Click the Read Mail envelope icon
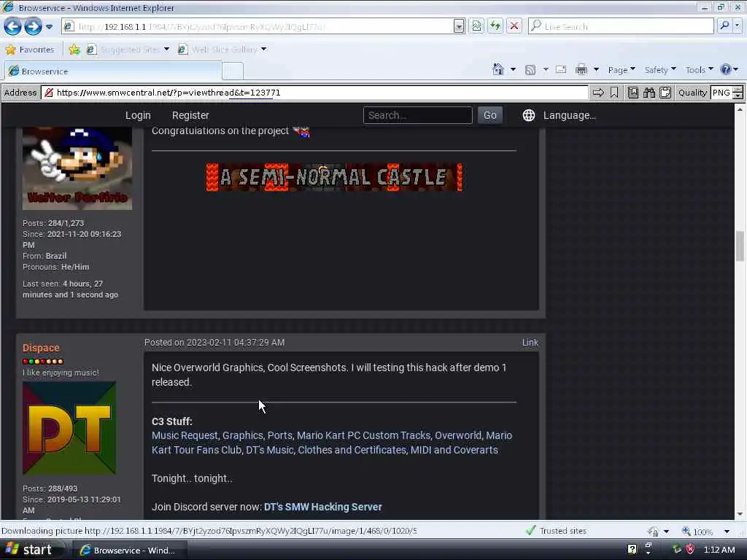The width and height of the screenshot is (747, 560). (x=561, y=69)
